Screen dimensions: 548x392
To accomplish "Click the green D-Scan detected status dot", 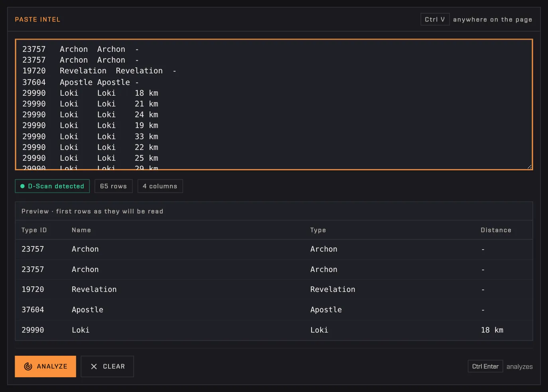I will coord(22,186).
